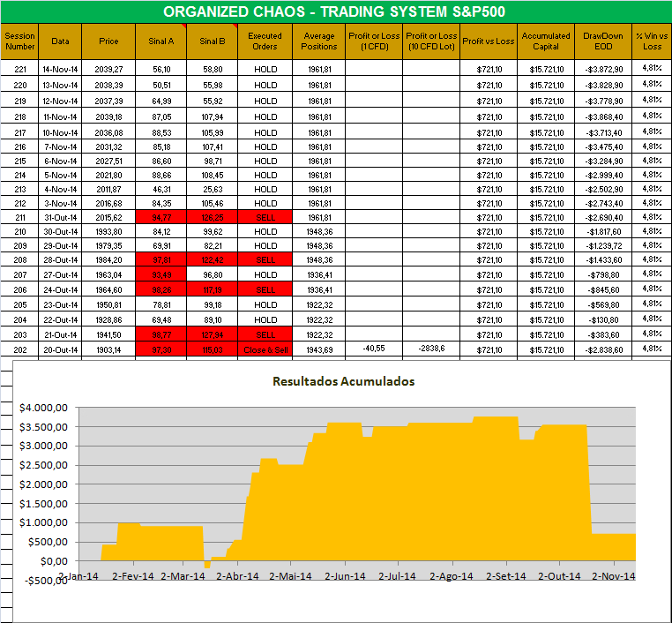The width and height of the screenshot is (672, 623).
Task: Select drawdown cell -$1.239,72
Action: pyautogui.click(x=603, y=245)
